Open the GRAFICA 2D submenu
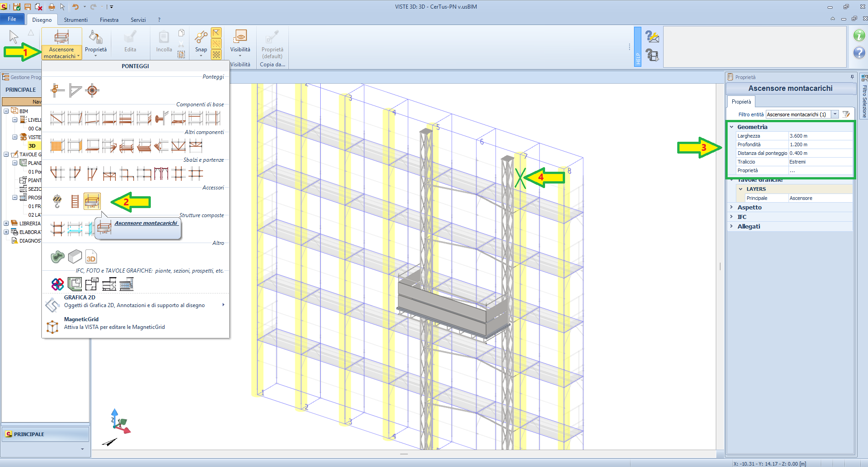 135,302
